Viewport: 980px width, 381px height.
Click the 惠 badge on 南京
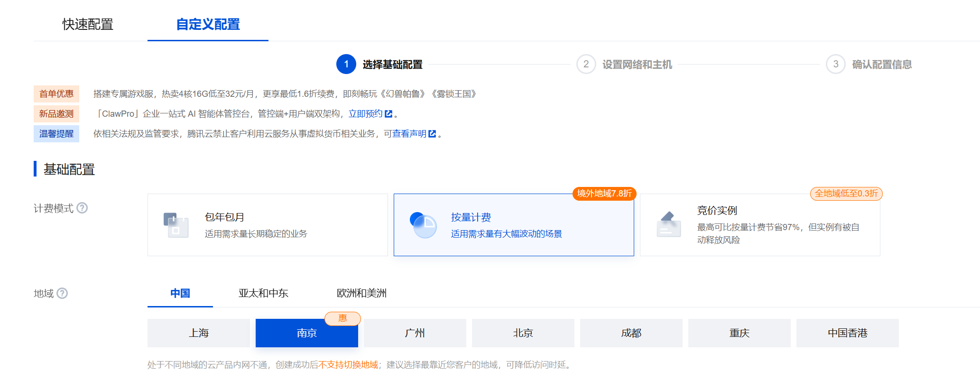(342, 318)
